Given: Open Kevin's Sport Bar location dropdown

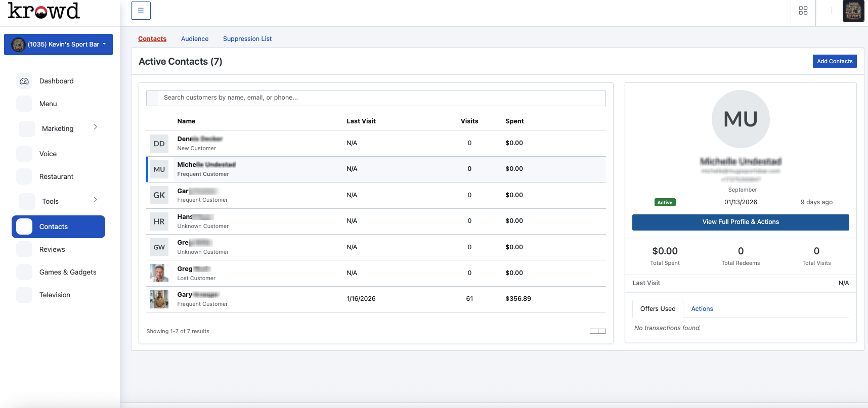Looking at the screenshot, I should [58, 44].
